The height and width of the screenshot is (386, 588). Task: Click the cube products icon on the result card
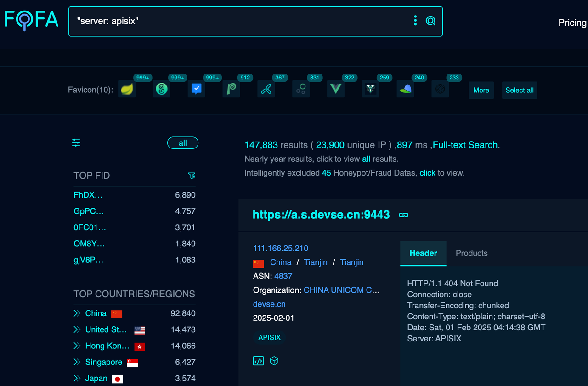(274, 361)
